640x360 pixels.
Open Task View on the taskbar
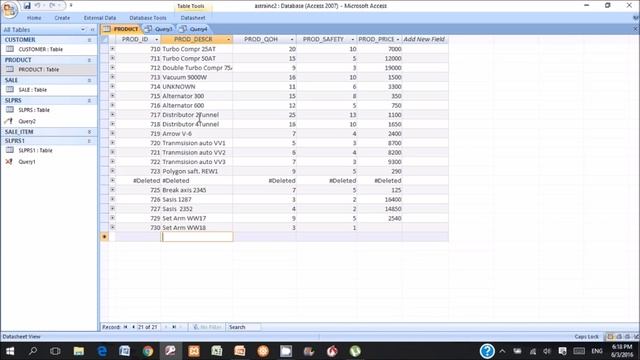55,351
